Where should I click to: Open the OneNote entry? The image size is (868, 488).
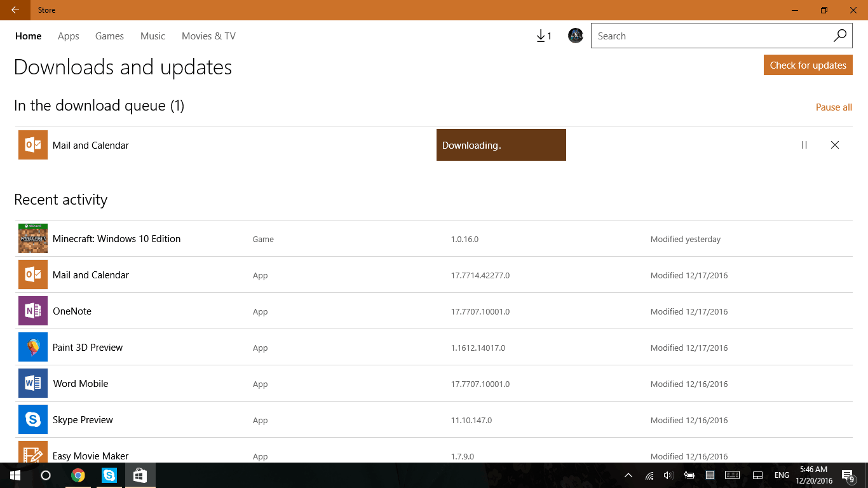(x=434, y=311)
